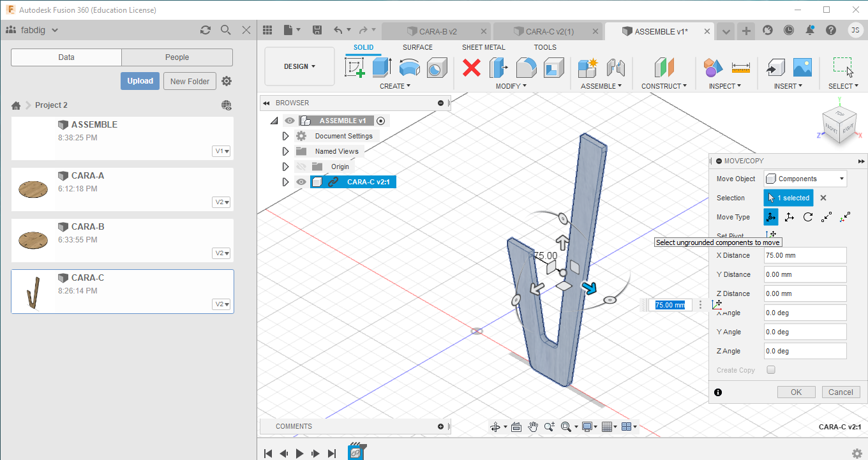The height and width of the screenshot is (460, 868).
Task: Select the Measure tool under Inspect
Action: [x=740, y=67]
